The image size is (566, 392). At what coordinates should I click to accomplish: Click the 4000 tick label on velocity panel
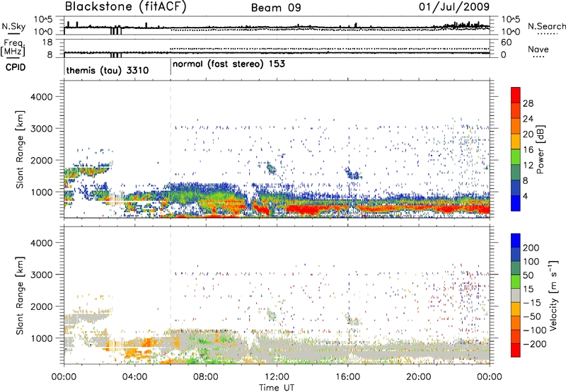tap(42, 243)
